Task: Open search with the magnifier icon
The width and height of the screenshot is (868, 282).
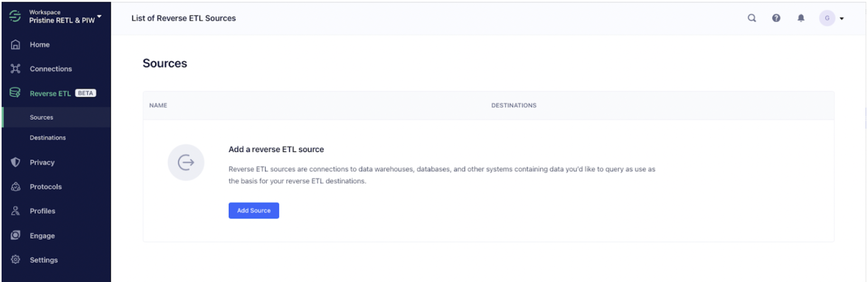Action: [752, 18]
